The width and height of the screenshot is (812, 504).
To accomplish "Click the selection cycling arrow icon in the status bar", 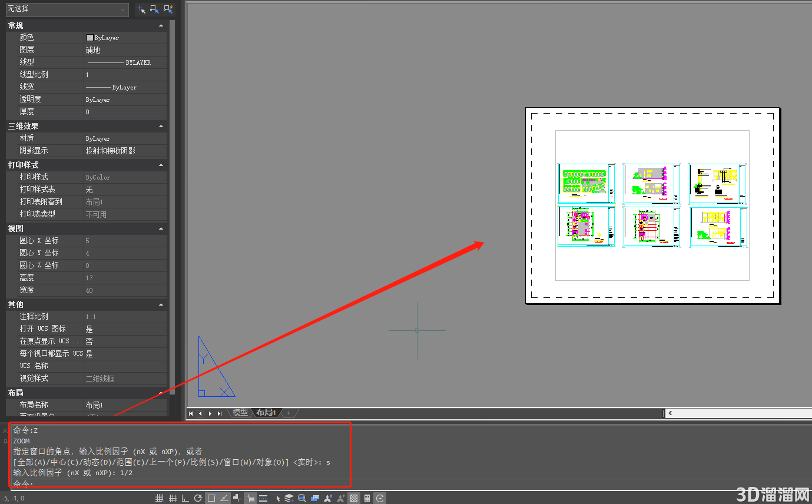I will (x=276, y=498).
